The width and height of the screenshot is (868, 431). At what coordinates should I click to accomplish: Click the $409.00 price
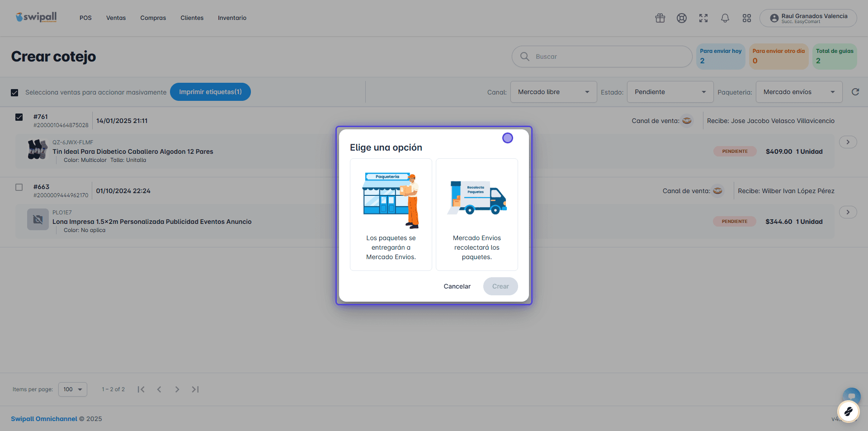coord(779,152)
